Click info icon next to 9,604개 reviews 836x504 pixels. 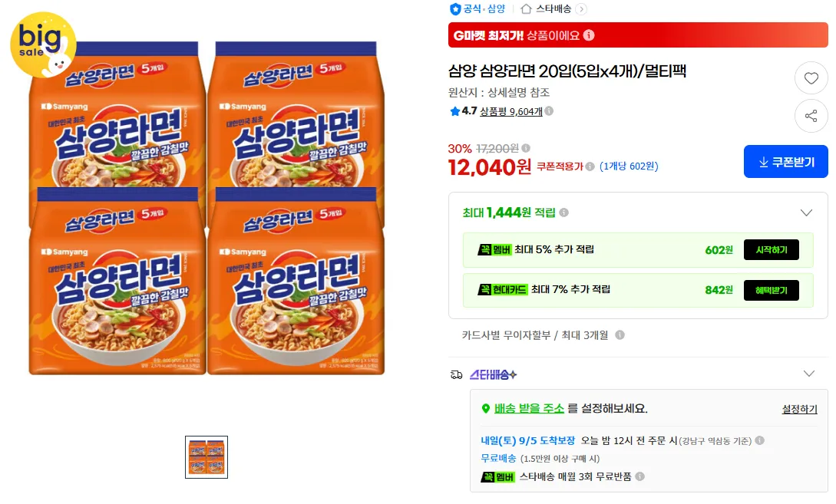point(549,110)
